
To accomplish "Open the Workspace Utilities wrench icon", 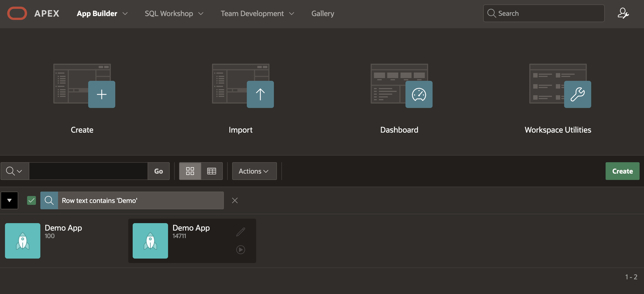I will pos(578,94).
